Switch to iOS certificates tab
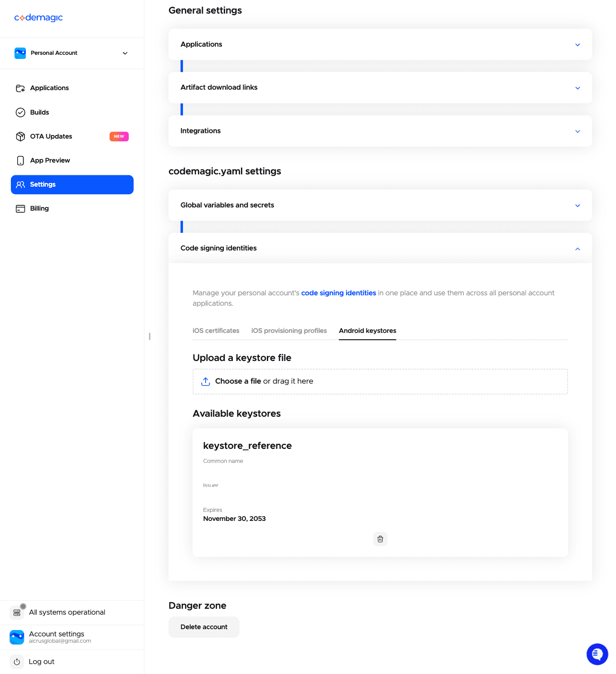616x674 pixels. click(216, 331)
